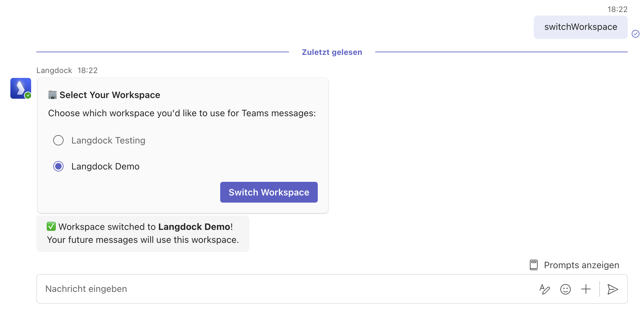Click the green checkmark emoji
This screenshot has height=313, width=644.
[x=51, y=226]
